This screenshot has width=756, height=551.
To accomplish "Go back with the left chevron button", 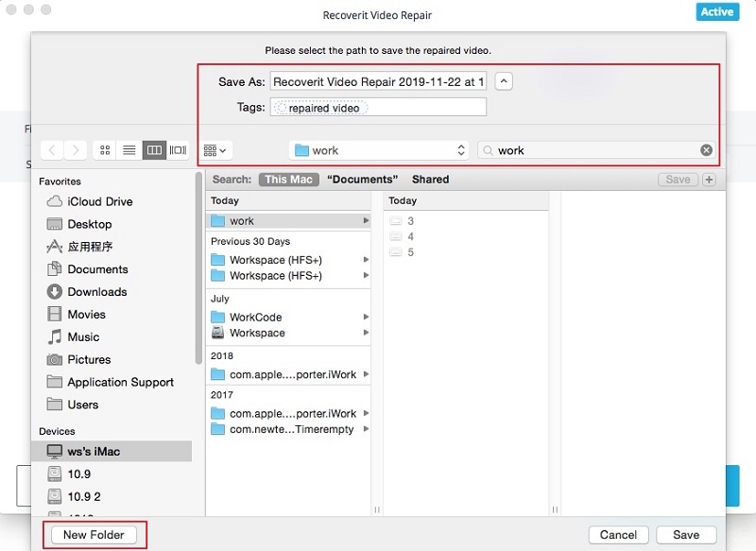I will (x=52, y=150).
